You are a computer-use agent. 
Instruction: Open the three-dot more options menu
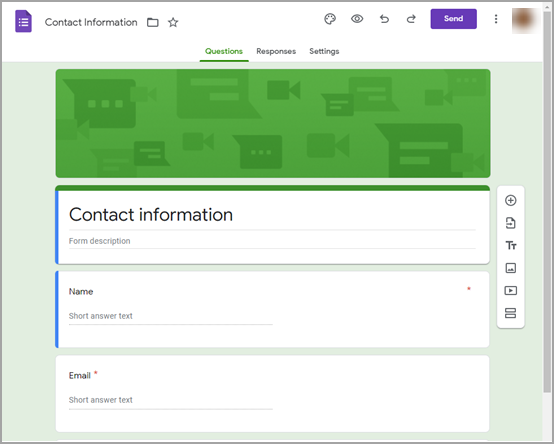(496, 19)
